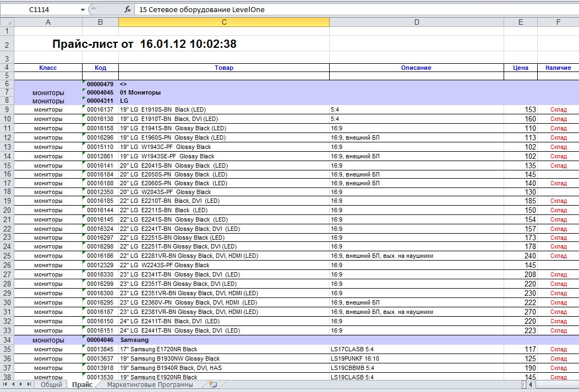The width and height of the screenshot is (579, 392).
Task: Select column D header
Action: [x=417, y=22]
